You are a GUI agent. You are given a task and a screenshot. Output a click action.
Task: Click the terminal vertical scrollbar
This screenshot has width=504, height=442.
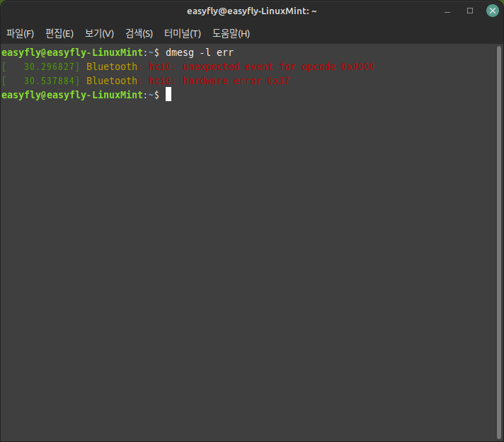point(499,243)
